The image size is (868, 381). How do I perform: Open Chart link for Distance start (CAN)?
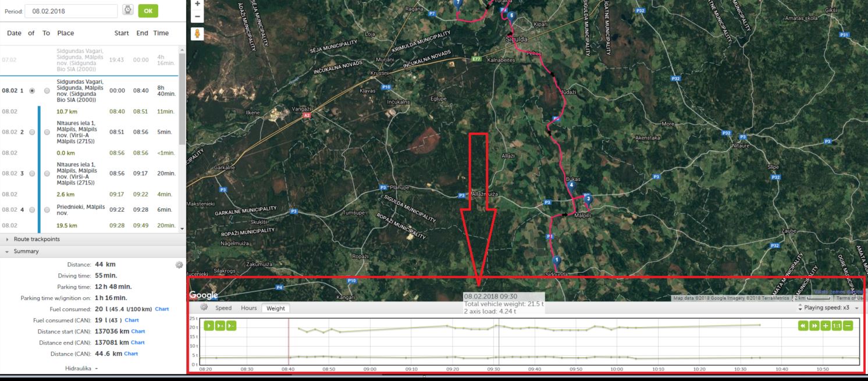[138, 331]
